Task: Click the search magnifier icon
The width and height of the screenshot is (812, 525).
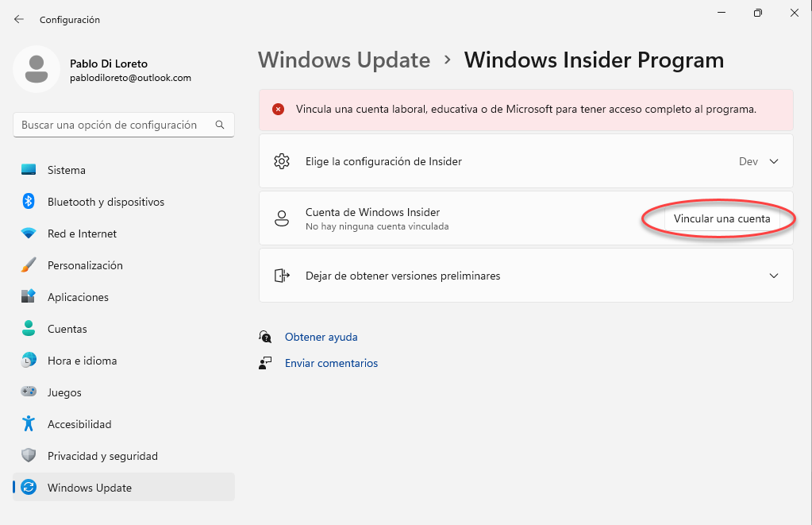Action: 220,125
